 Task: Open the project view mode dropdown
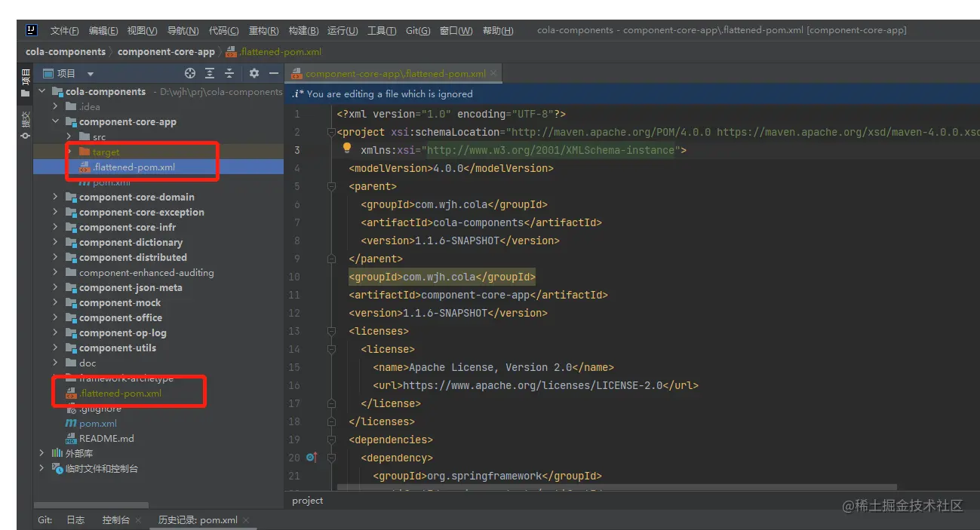(91, 74)
